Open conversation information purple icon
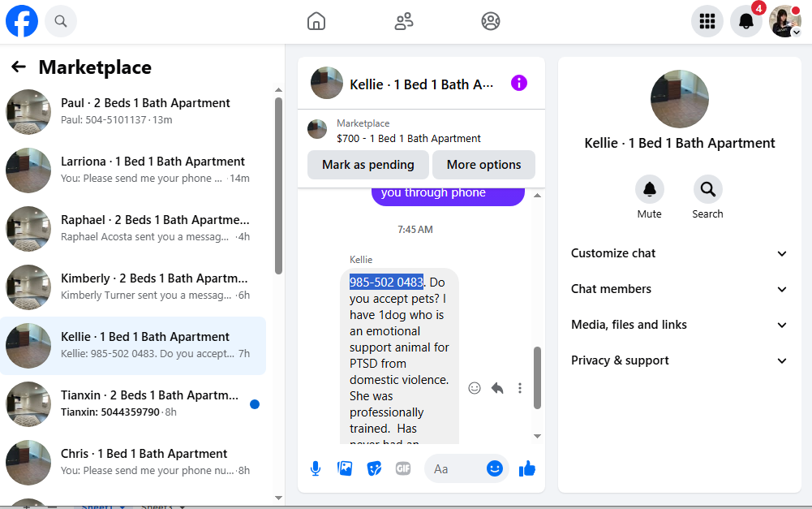812x509 pixels. click(x=519, y=83)
